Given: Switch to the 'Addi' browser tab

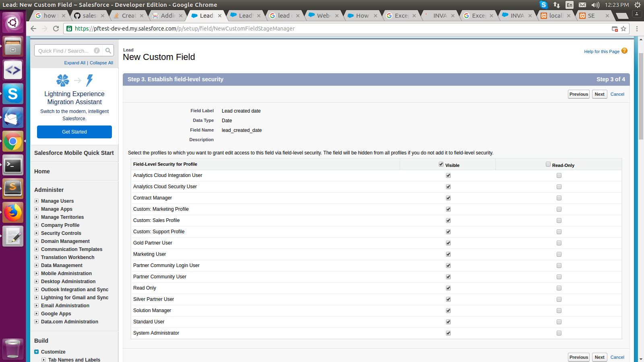Looking at the screenshot, I should click(x=167, y=16).
